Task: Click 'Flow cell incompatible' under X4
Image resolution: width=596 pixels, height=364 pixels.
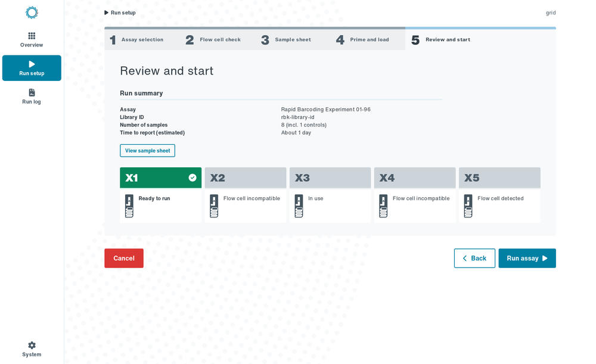Action: [421, 198]
